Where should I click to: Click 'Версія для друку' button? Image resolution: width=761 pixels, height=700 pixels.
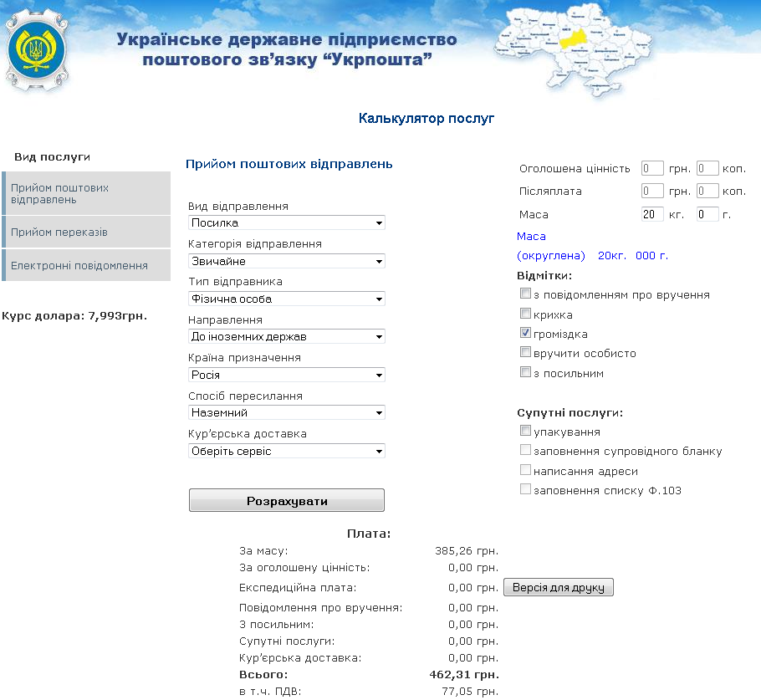tap(559, 587)
